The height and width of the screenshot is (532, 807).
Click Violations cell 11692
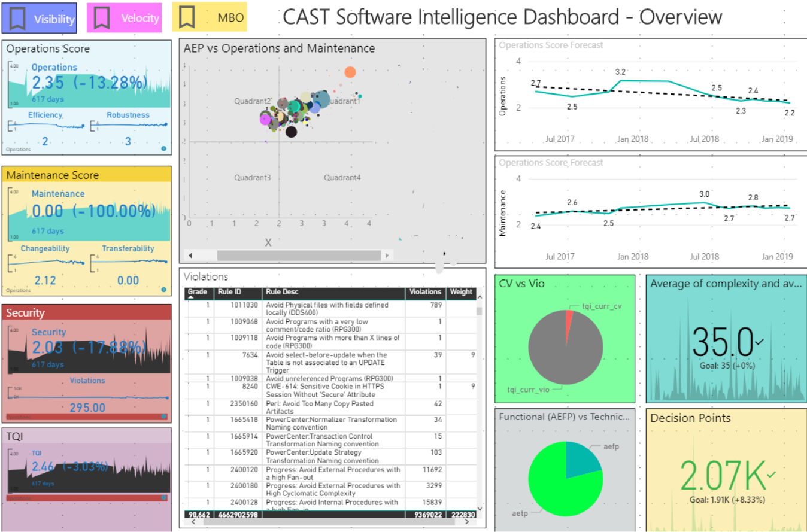[x=432, y=470]
